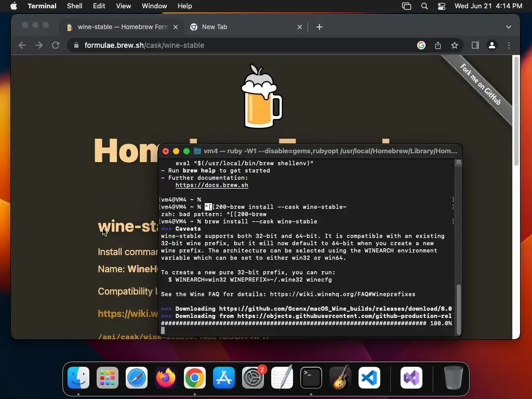Share this page from Chrome toolbar
Screen dimensions: 532x399
point(438,45)
